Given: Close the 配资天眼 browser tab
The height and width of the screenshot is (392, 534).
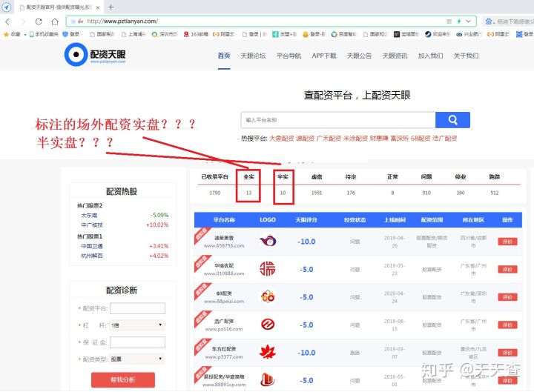Looking at the screenshot, I should (x=98, y=7).
